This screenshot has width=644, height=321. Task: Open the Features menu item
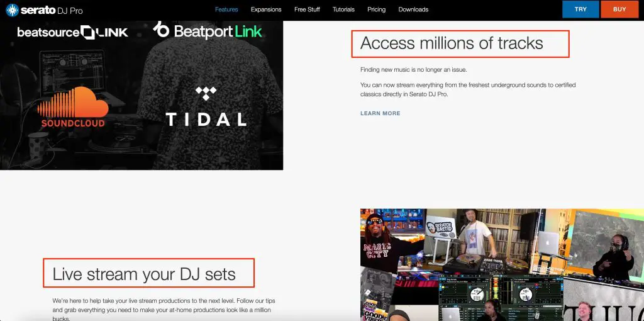(226, 9)
